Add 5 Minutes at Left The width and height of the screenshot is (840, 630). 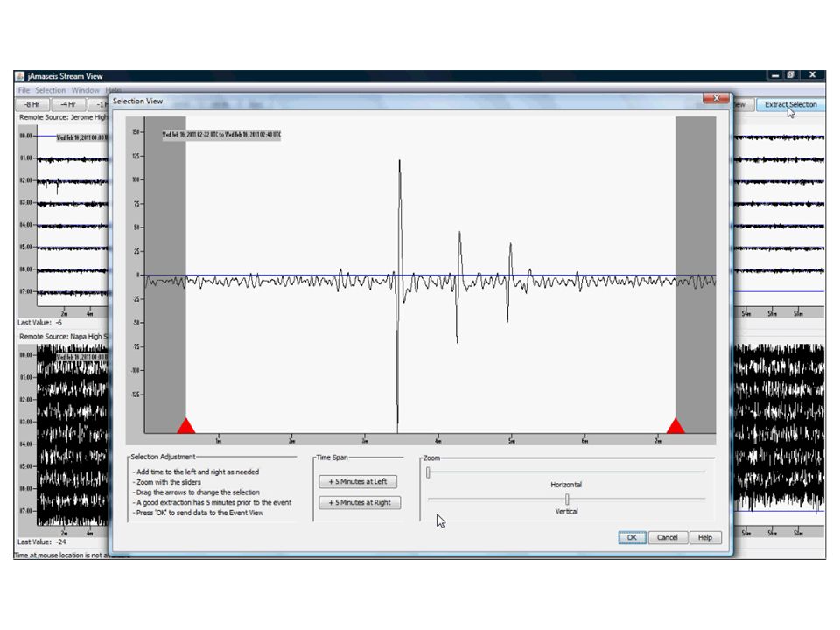(x=358, y=481)
